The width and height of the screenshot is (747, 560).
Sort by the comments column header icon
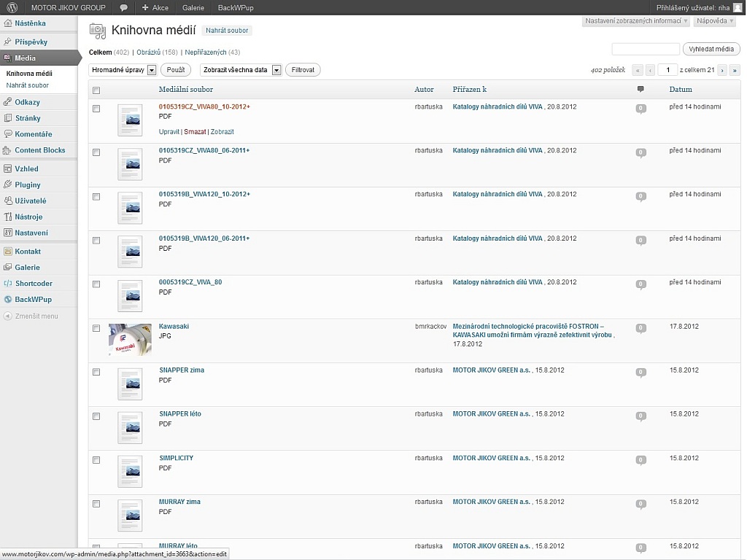(x=640, y=89)
